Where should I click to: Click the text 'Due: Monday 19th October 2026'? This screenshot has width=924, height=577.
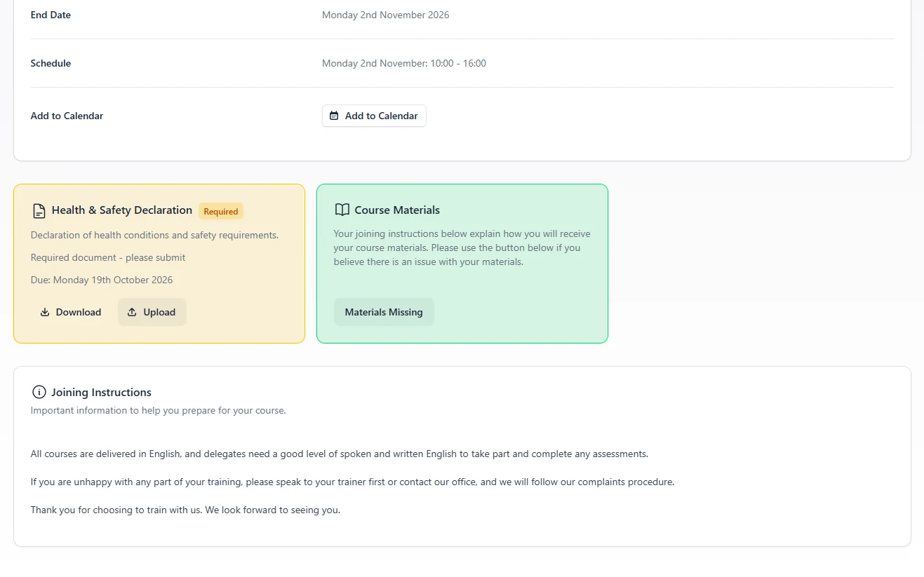[102, 280]
